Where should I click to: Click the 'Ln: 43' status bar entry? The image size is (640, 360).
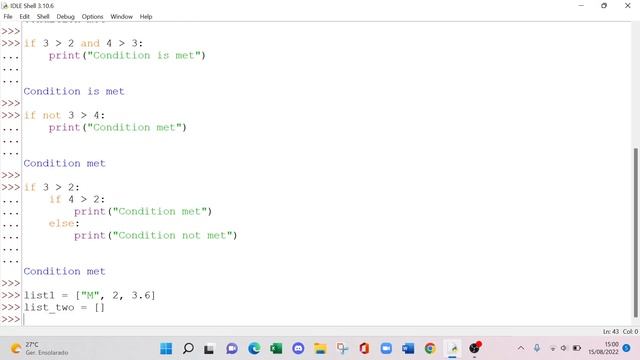click(x=611, y=332)
